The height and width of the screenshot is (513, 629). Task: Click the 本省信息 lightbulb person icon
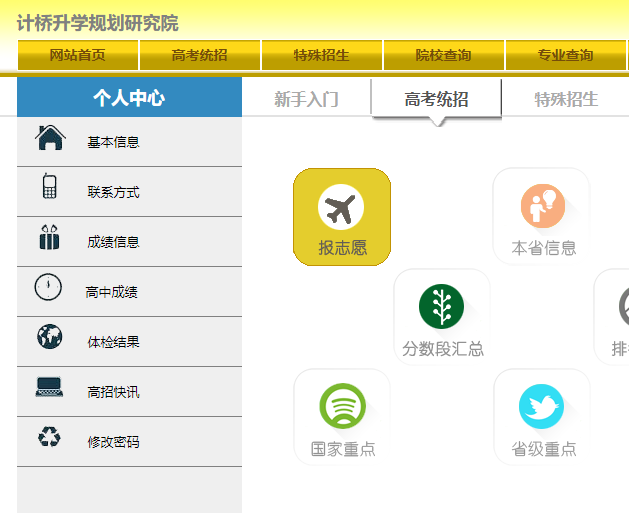[x=543, y=206]
